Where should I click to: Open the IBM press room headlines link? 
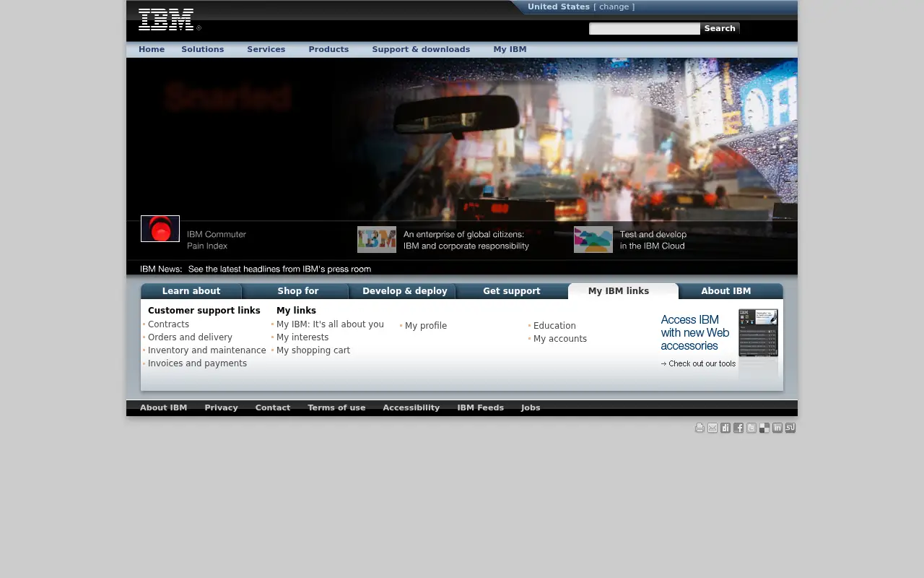[280, 269]
